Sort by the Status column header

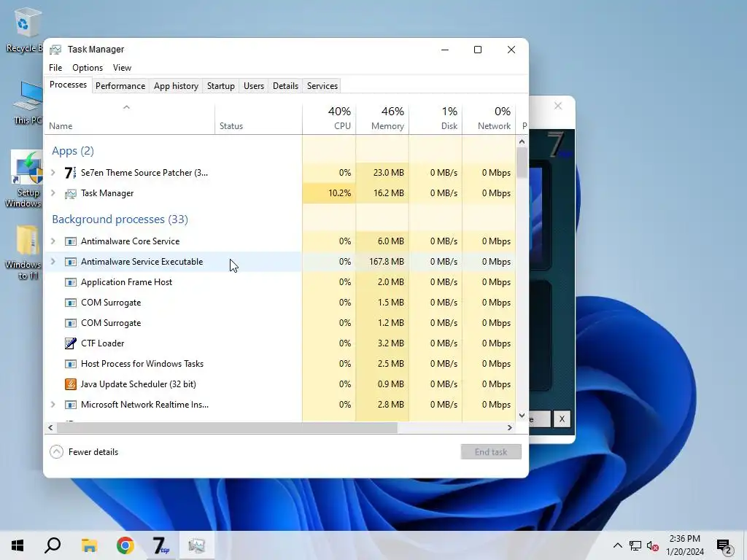(x=259, y=119)
